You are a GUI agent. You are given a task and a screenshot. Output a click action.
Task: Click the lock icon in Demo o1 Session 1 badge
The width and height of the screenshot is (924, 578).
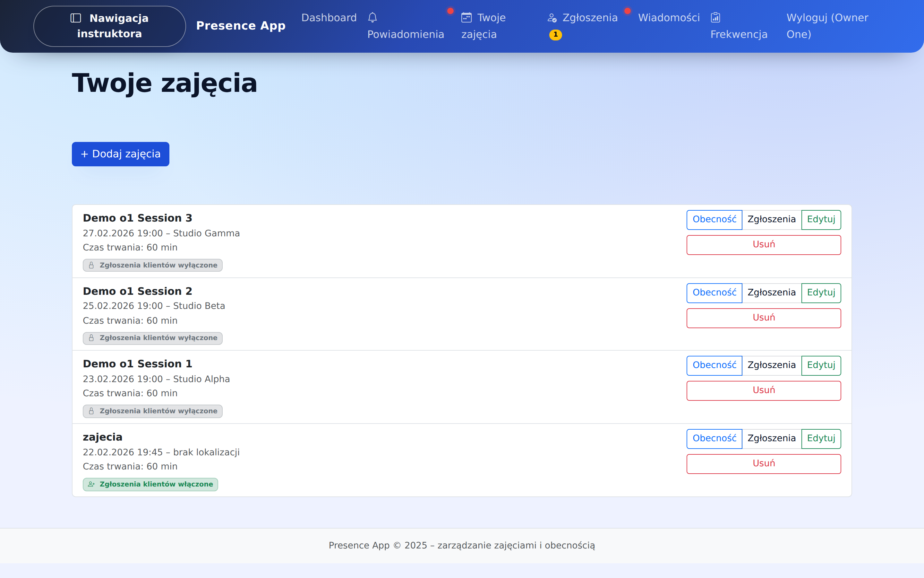[x=91, y=411]
